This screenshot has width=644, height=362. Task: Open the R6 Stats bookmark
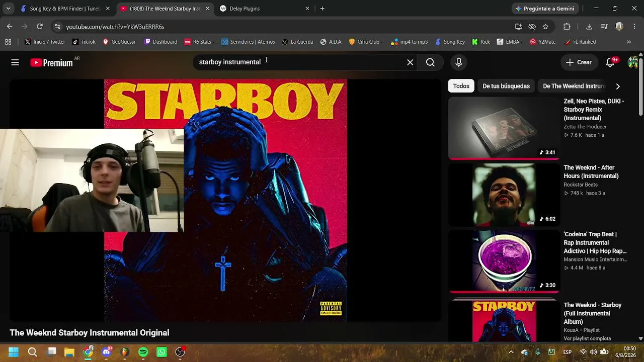click(200, 42)
